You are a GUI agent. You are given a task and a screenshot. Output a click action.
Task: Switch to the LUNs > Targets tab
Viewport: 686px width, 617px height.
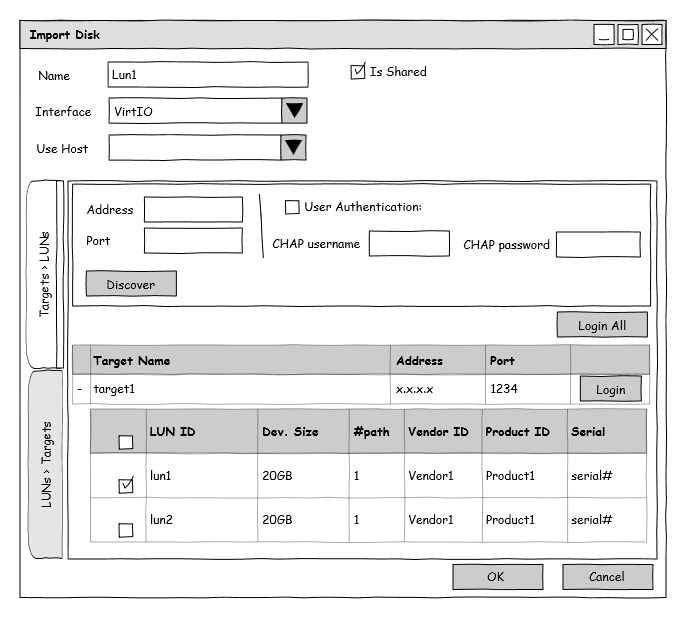coord(47,465)
